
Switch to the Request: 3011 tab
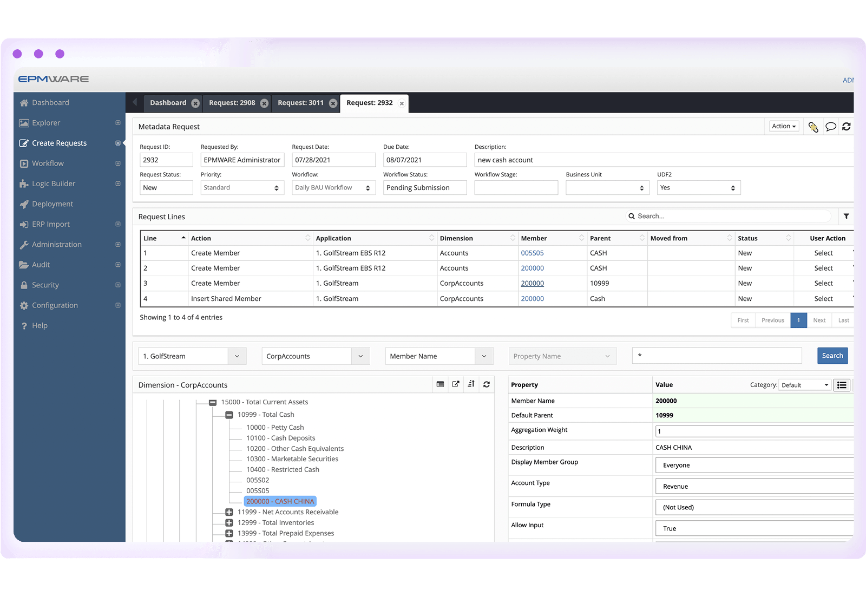(300, 103)
